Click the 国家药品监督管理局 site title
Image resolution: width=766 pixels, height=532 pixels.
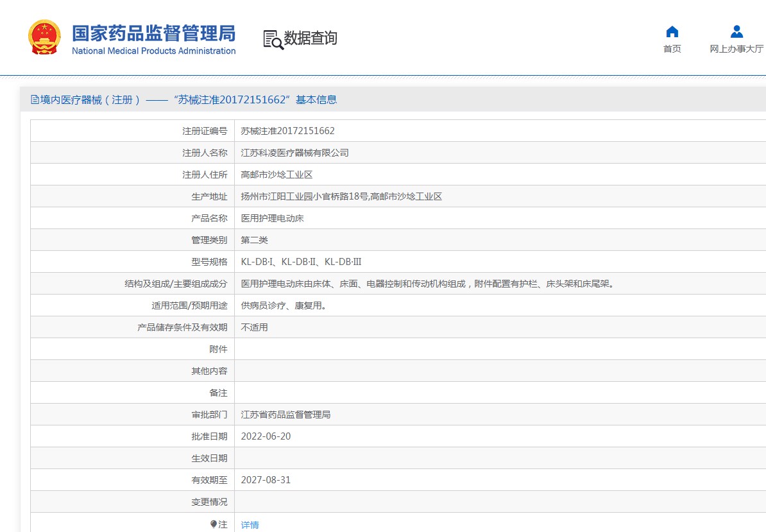click(153, 33)
